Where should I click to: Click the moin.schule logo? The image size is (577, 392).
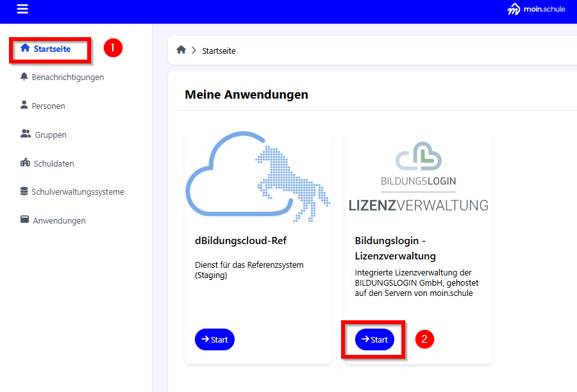coord(536,9)
